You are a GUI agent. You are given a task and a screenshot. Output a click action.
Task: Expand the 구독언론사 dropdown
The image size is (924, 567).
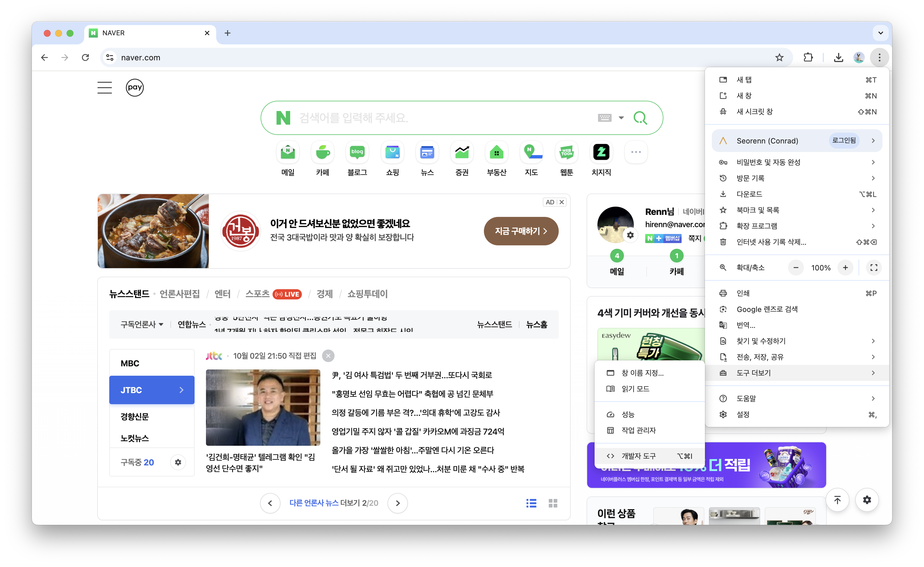[x=142, y=324]
